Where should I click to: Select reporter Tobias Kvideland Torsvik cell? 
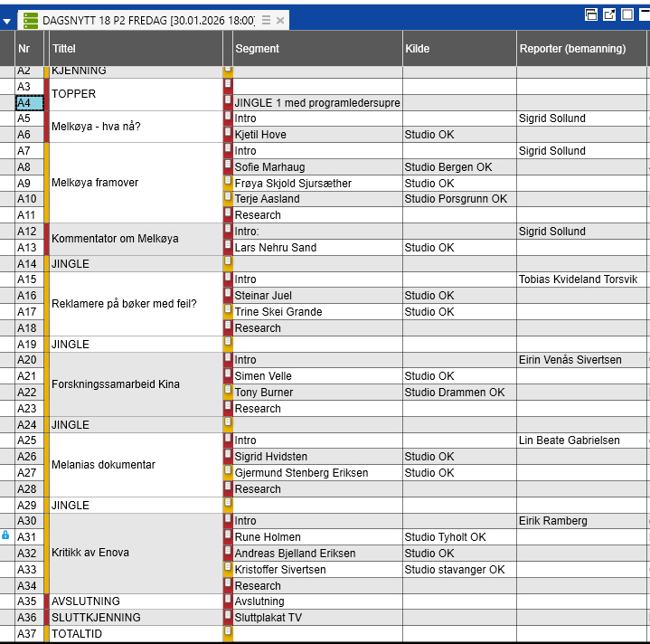coord(580,279)
